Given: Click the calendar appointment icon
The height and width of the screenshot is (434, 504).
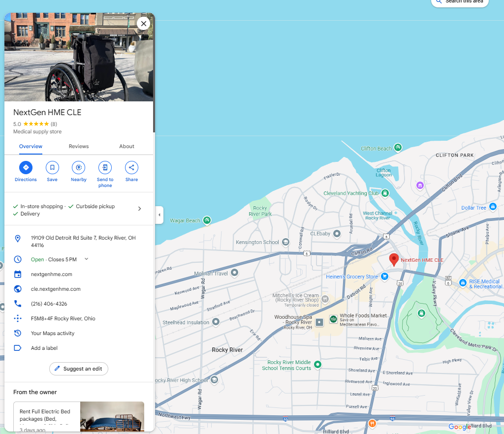Looking at the screenshot, I should coord(18,274).
